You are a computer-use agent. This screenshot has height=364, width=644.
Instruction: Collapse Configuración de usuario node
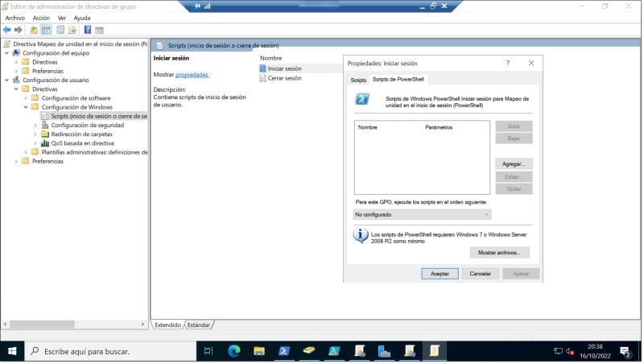6,80
